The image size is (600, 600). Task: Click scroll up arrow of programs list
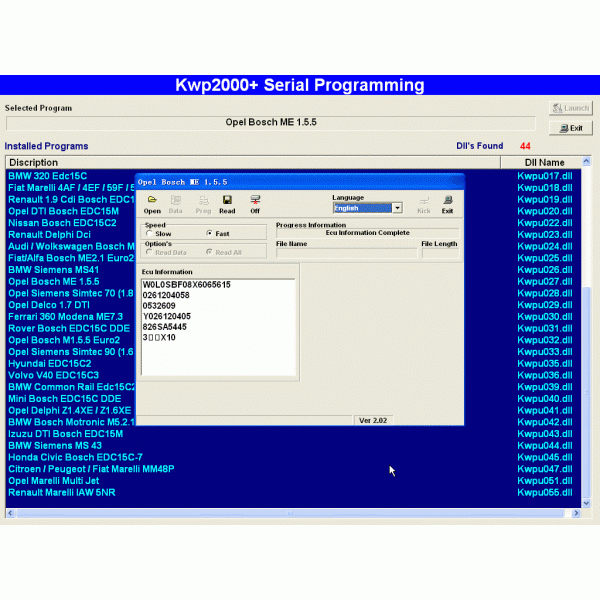click(x=586, y=161)
